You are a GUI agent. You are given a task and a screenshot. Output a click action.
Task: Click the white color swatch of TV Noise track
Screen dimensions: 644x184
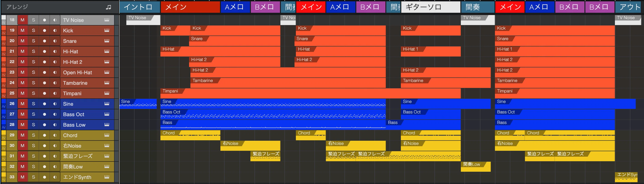pyautogui.click(x=3, y=18)
